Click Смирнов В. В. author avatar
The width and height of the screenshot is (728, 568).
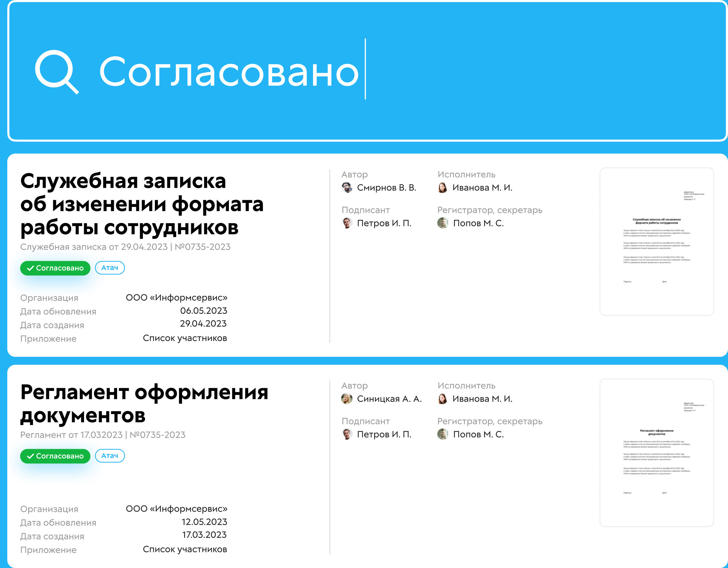(347, 188)
